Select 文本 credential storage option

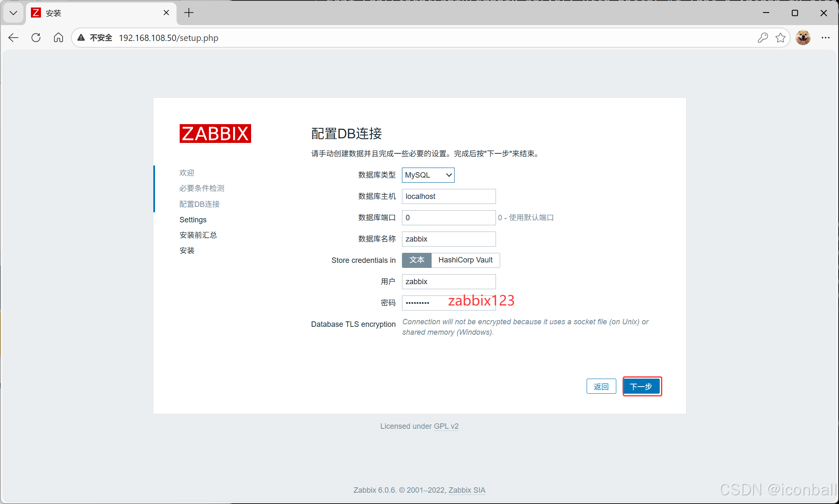tap(416, 260)
